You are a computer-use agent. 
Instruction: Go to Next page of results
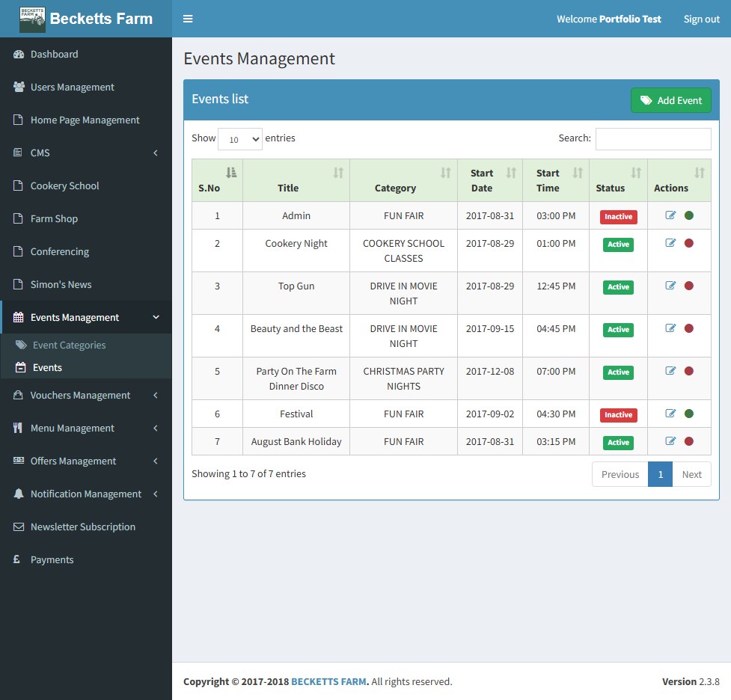692,474
